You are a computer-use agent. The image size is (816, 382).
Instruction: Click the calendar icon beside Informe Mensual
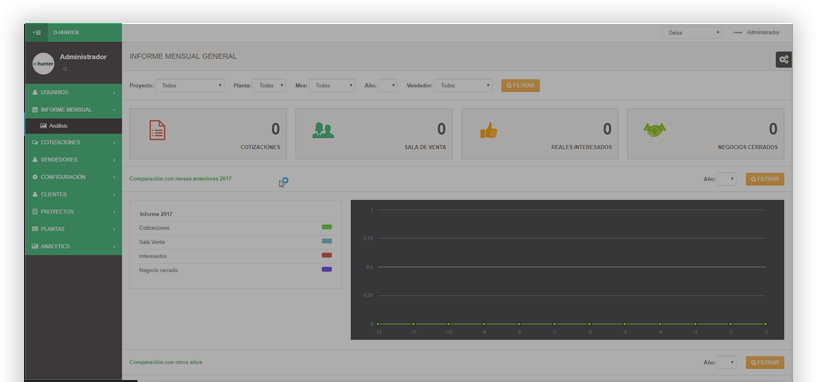pyautogui.click(x=35, y=110)
